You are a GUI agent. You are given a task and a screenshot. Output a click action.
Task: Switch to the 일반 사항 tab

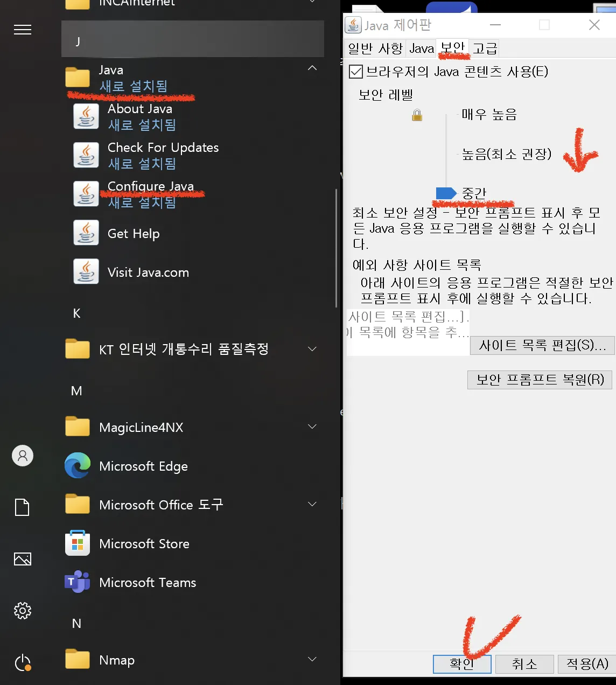375,48
